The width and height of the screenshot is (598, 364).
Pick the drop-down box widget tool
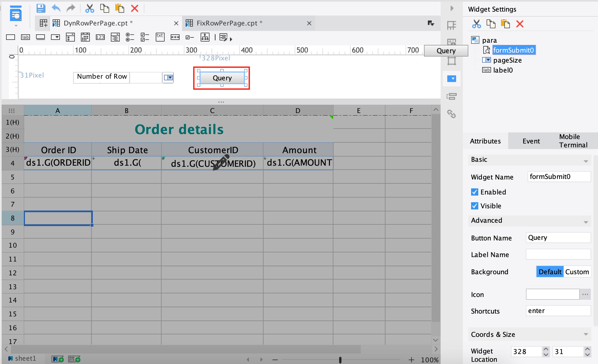coord(55,37)
